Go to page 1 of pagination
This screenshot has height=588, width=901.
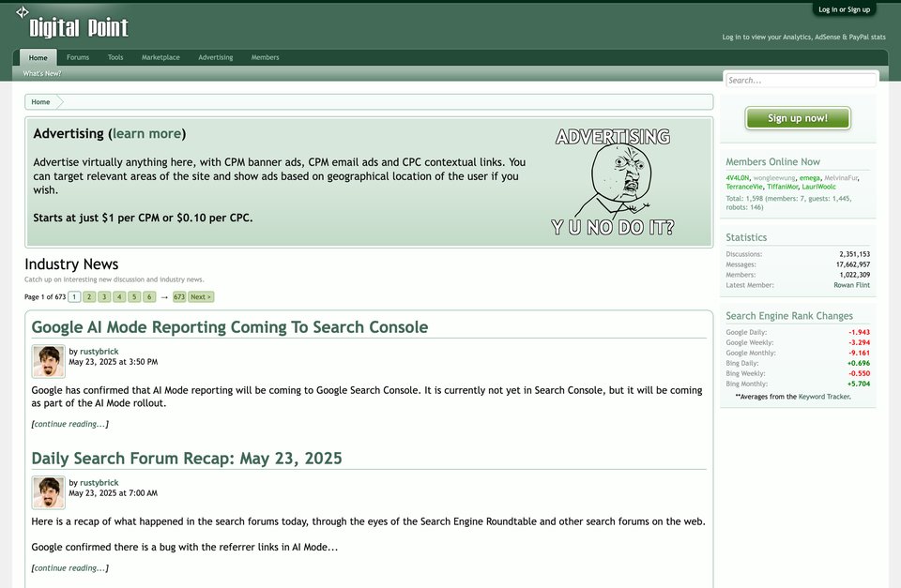pos(74,297)
